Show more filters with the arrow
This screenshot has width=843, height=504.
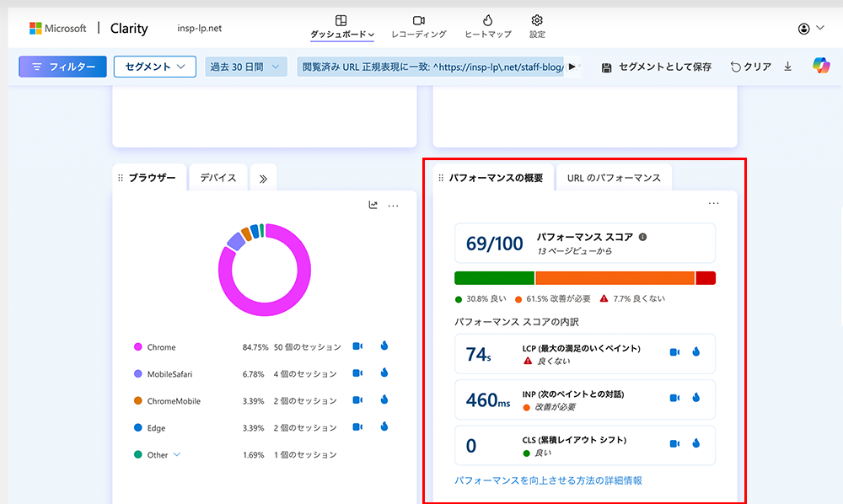pyautogui.click(x=572, y=67)
